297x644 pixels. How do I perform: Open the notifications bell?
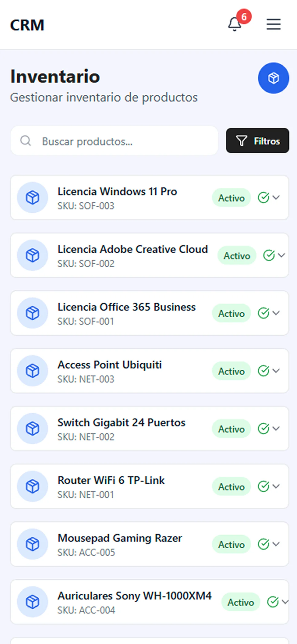coord(235,24)
